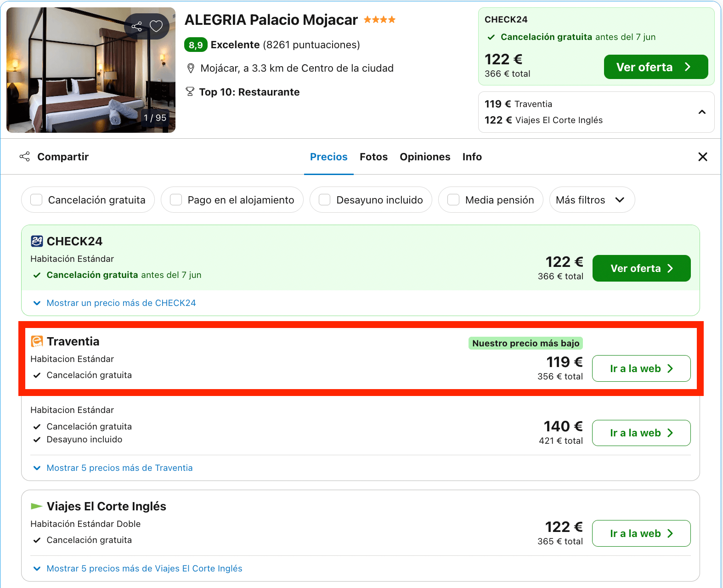Enable Pago en el alojamiento checkbox
This screenshot has width=723, height=588.
tap(176, 200)
